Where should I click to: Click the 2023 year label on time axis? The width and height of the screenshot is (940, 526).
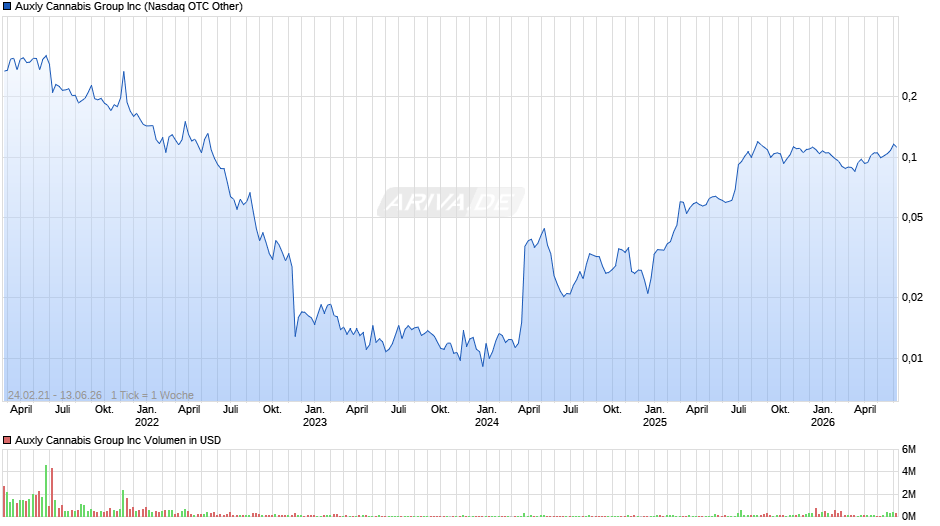pyautogui.click(x=315, y=422)
